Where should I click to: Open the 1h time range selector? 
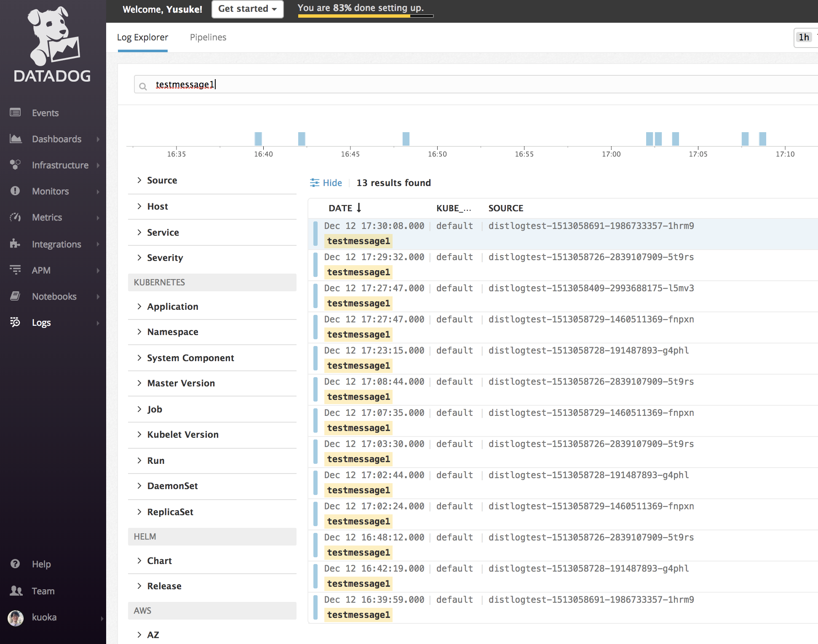pyautogui.click(x=804, y=37)
